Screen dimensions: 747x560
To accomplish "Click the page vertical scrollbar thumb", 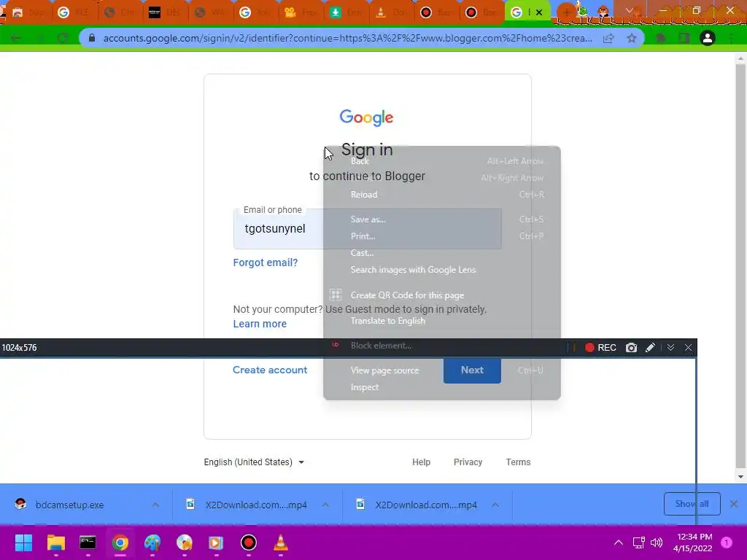I will pyautogui.click(x=740, y=265).
